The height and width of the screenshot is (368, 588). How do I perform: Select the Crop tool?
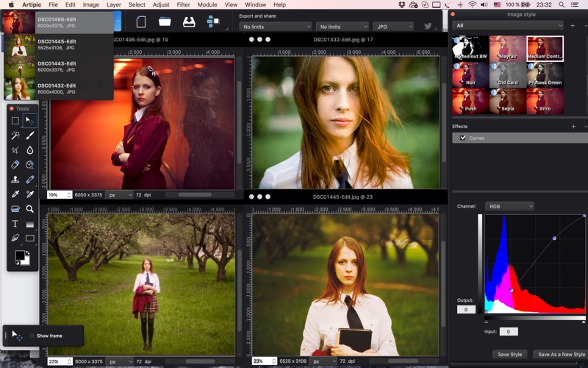pos(15,150)
